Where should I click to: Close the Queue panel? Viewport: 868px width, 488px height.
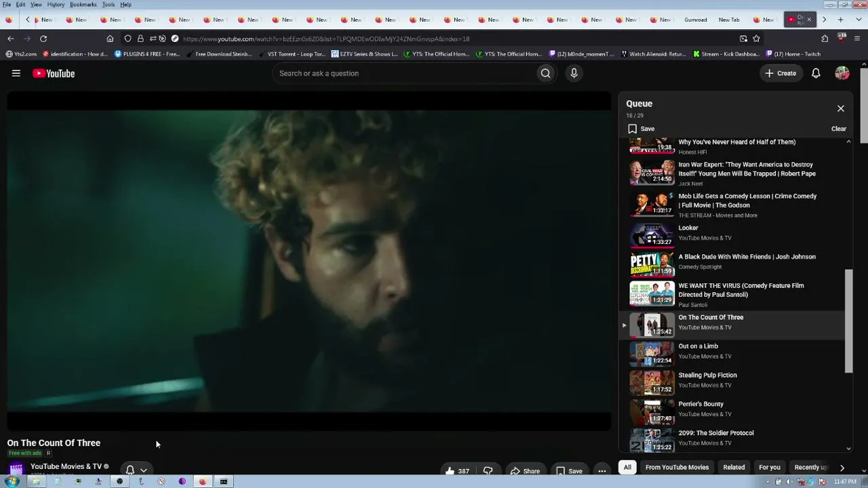click(x=841, y=108)
